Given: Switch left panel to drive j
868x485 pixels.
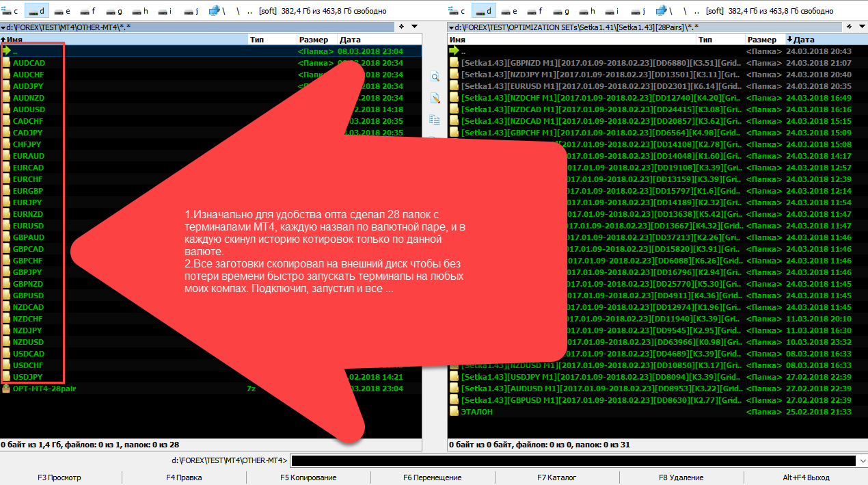Looking at the screenshot, I should point(193,10).
